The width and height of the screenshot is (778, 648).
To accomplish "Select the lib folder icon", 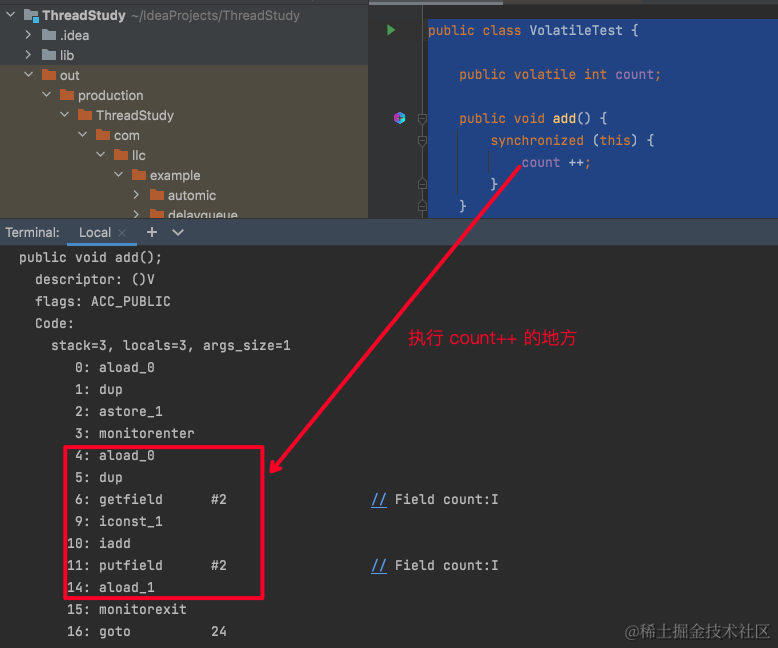I will pos(49,55).
